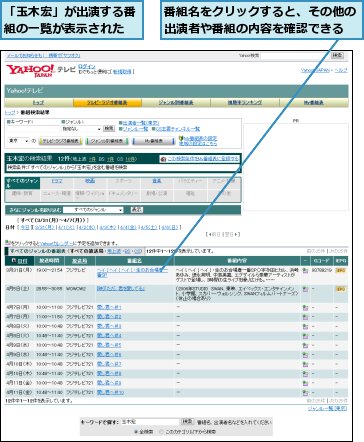Click the blue My番組表 button

point(153,141)
